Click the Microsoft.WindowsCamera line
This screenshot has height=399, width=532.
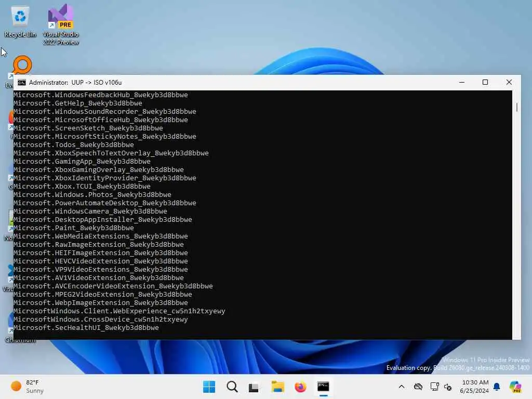coord(90,211)
